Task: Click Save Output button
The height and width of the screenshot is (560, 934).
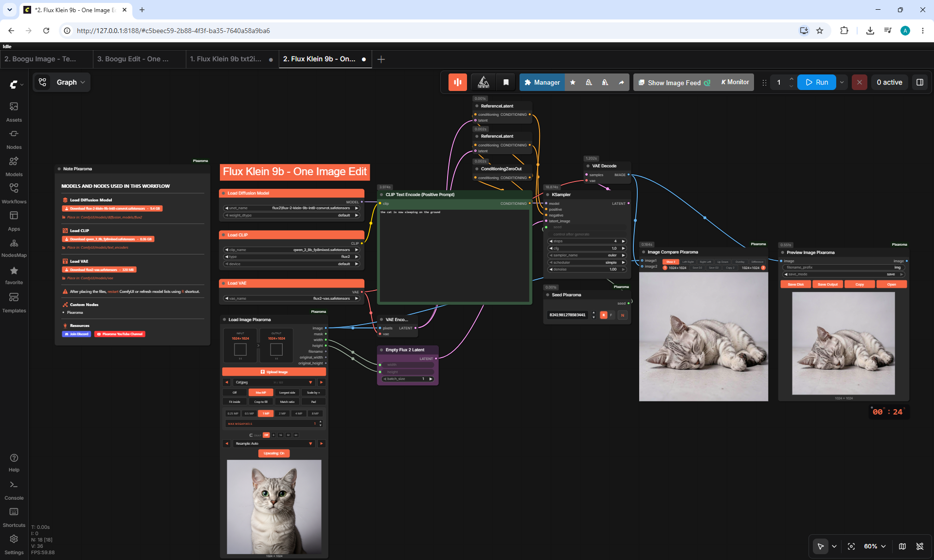Action: pos(827,285)
